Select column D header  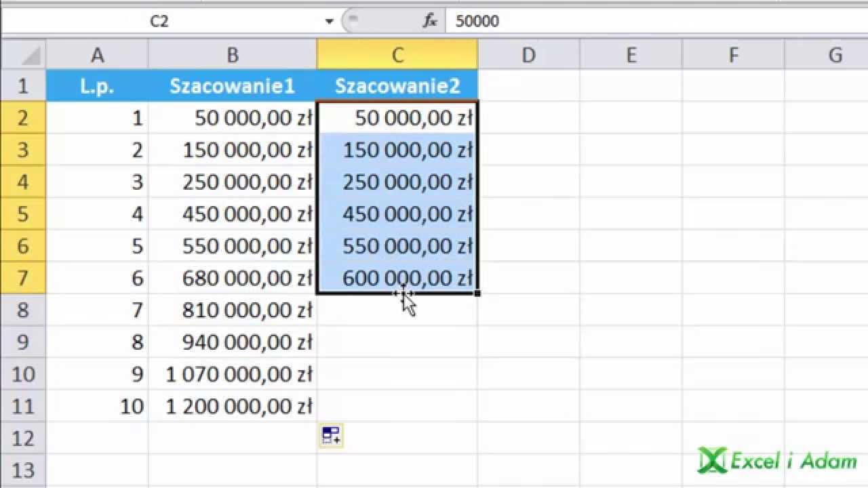pyautogui.click(x=528, y=55)
